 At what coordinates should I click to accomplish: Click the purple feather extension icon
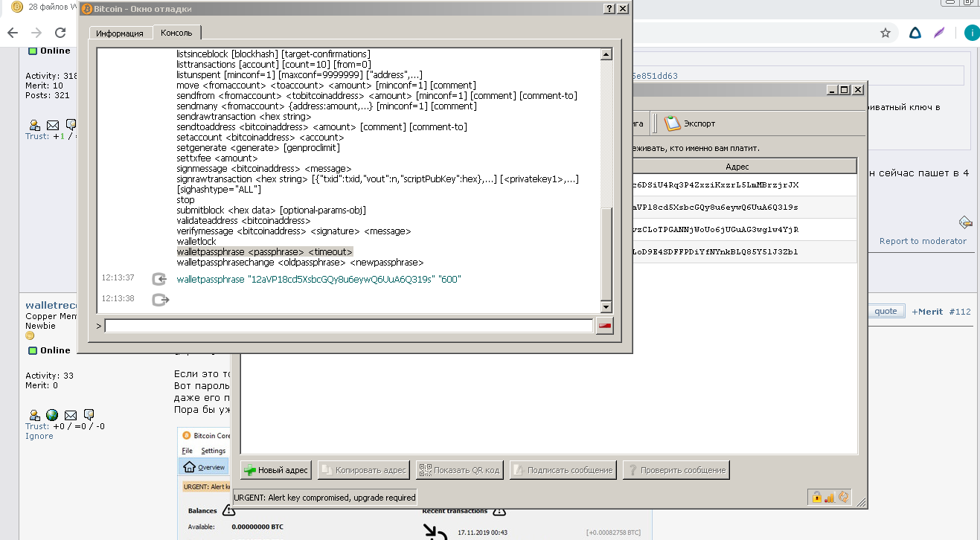(x=940, y=33)
